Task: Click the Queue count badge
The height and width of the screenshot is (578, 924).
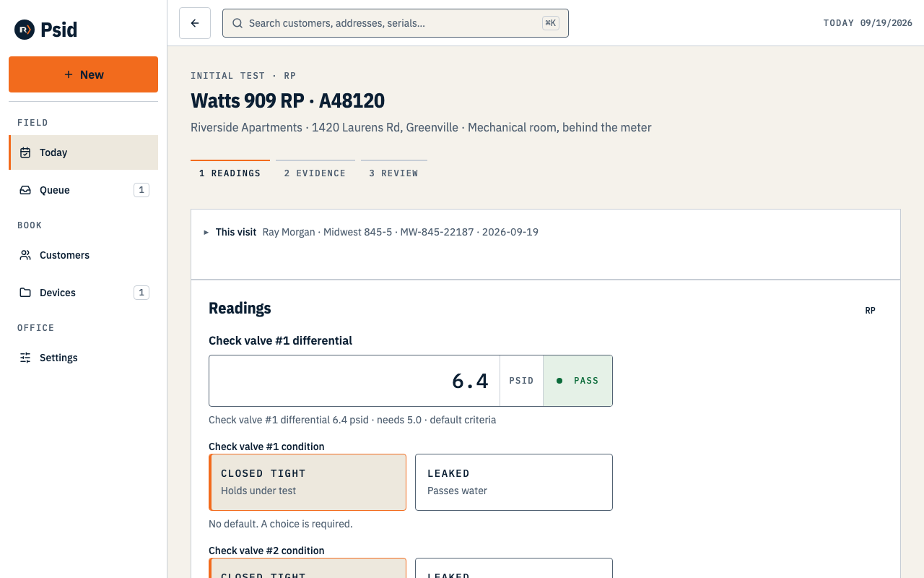Action: click(141, 190)
